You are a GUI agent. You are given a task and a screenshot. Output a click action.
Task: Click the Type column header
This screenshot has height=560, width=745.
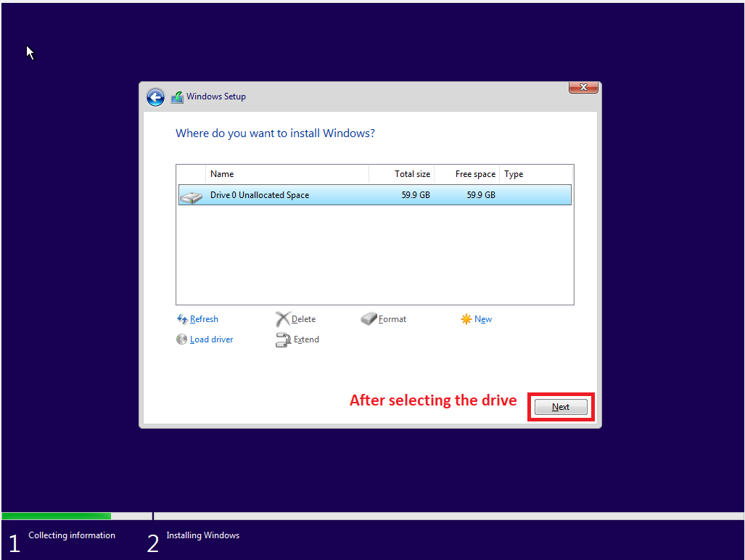(514, 173)
